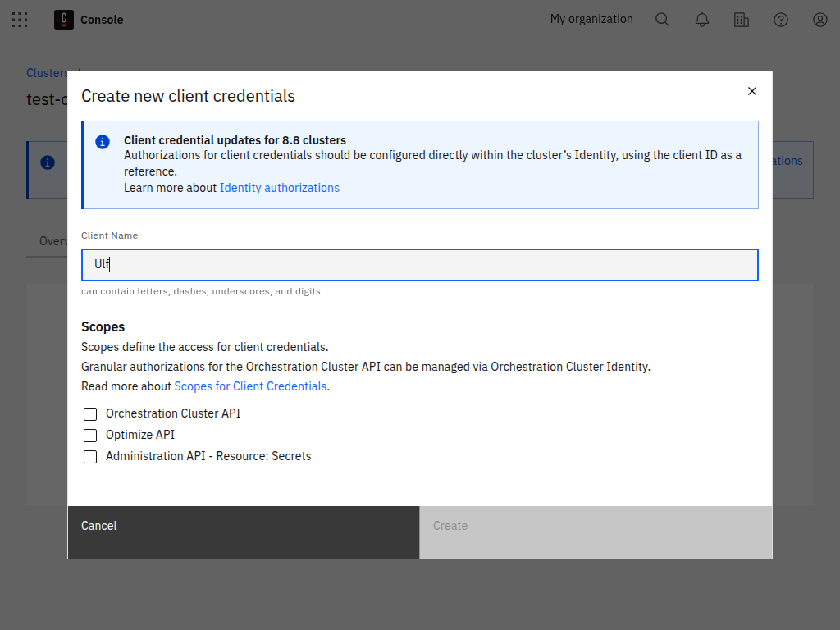Open the user profile avatar icon
Image resolution: width=840 pixels, height=630 pixels.
[x=820, y=20]
